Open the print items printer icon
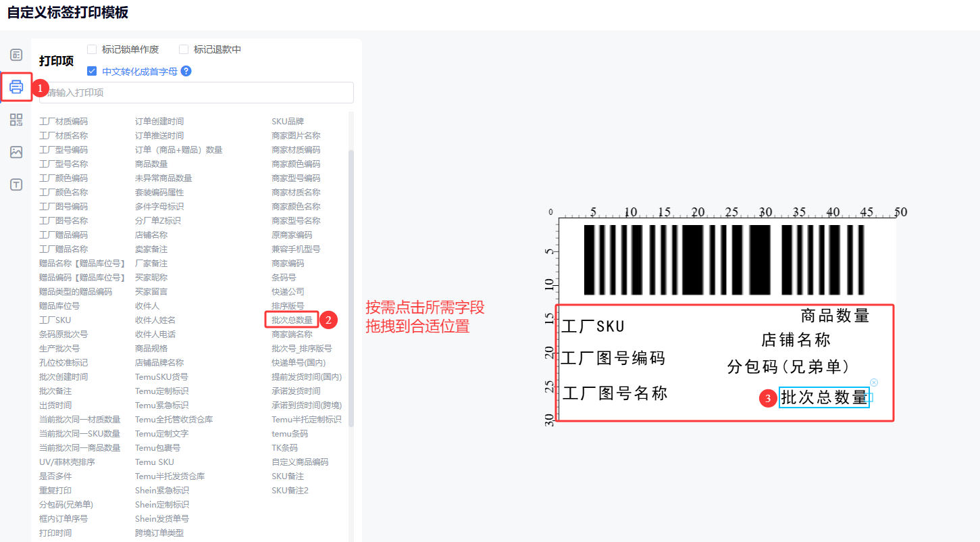This screenshot has width=980, height=542. [16, 87]
